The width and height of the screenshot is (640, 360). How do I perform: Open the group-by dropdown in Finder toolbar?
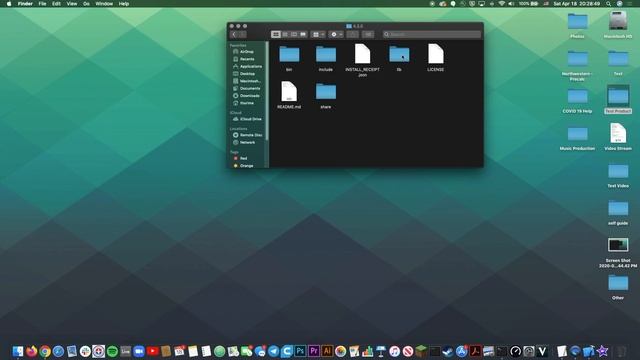[318, 35]
